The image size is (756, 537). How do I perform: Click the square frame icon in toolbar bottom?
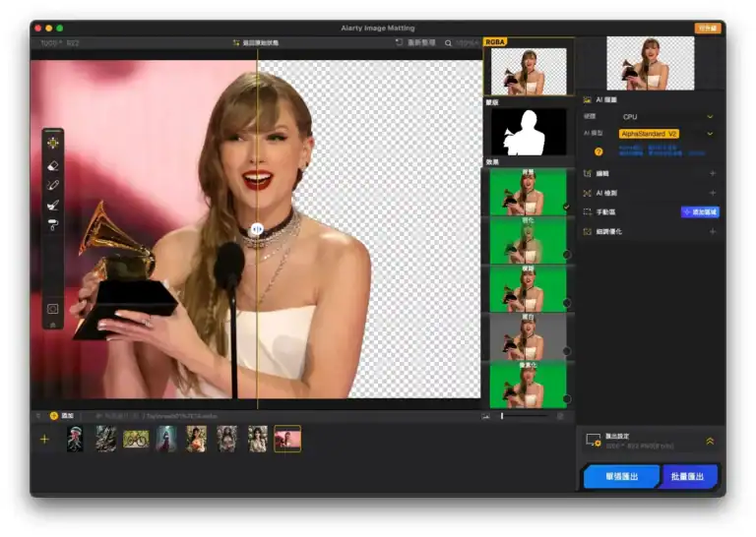point(52,309)
